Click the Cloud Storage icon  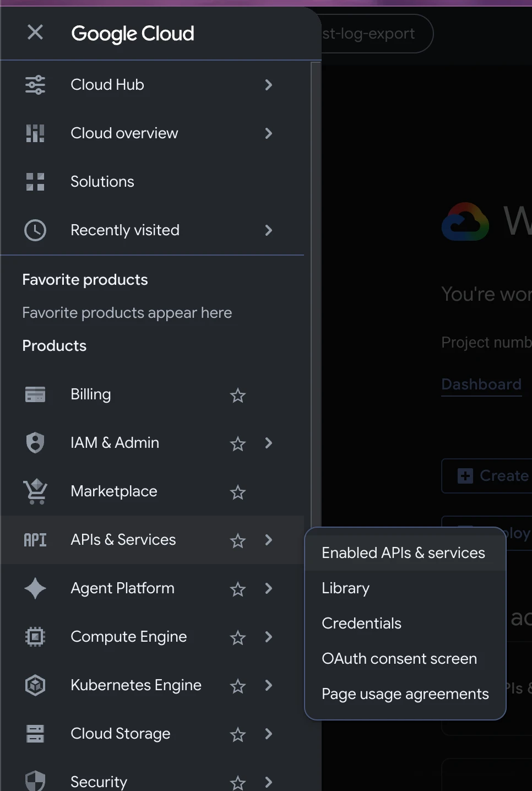pos(35,734)
